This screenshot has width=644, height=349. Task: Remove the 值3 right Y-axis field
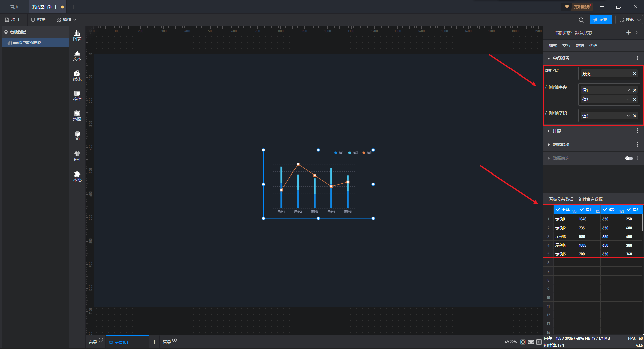pos(635,116)
